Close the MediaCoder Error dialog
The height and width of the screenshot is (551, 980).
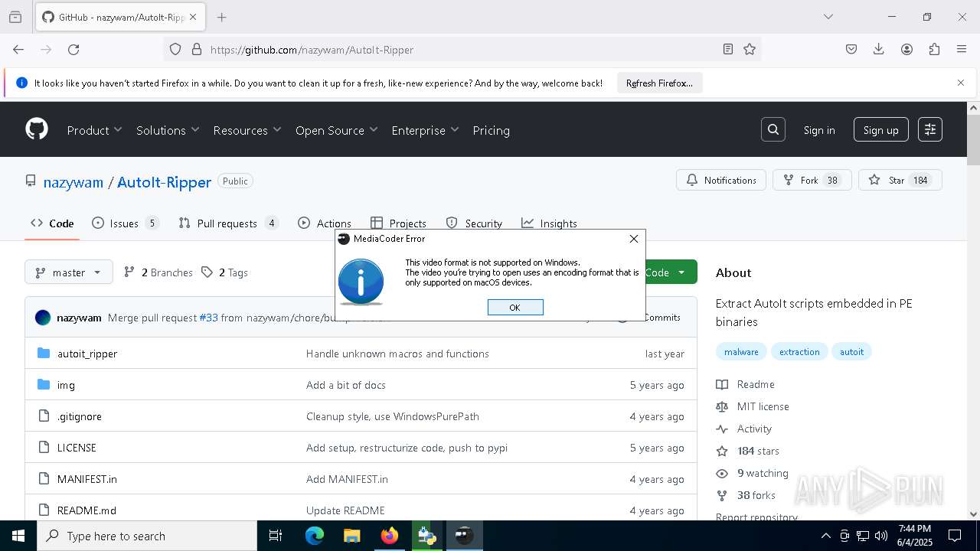point(634,239)
